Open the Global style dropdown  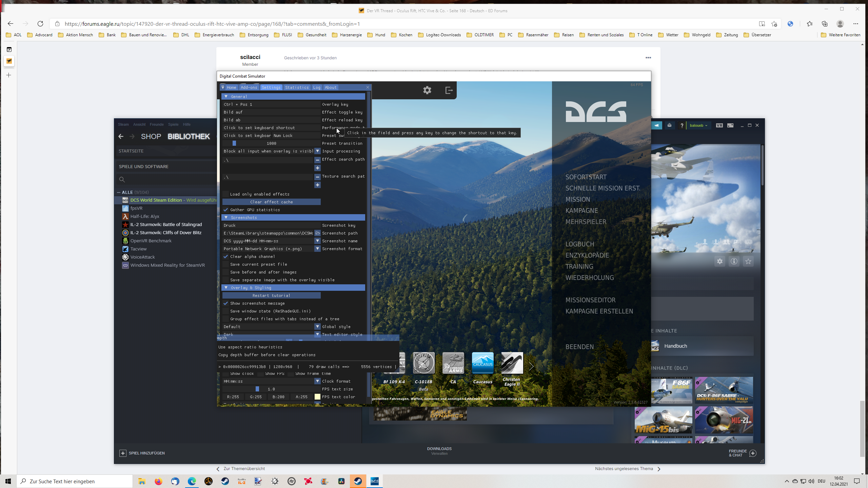coord(317,327)
